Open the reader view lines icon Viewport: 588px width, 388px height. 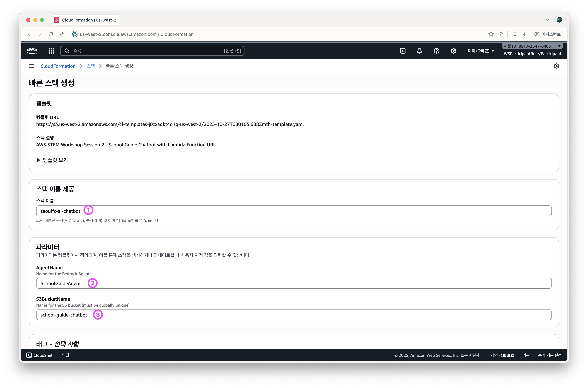coord(515,34)
